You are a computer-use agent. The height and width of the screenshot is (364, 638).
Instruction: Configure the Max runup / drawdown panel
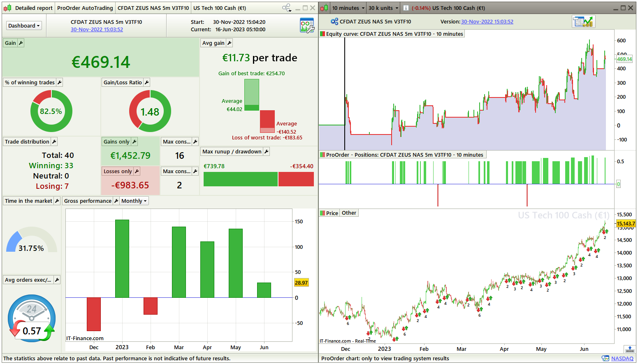pos(266,151)
